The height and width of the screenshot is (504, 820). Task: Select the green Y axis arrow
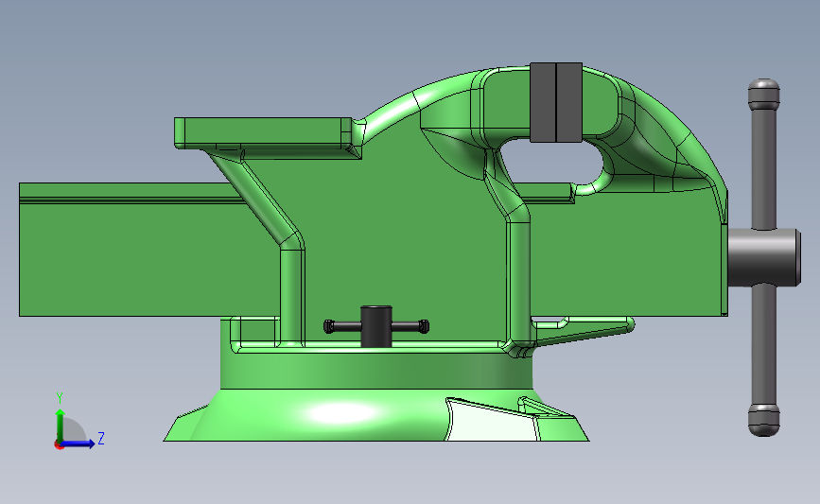point(61,426)
